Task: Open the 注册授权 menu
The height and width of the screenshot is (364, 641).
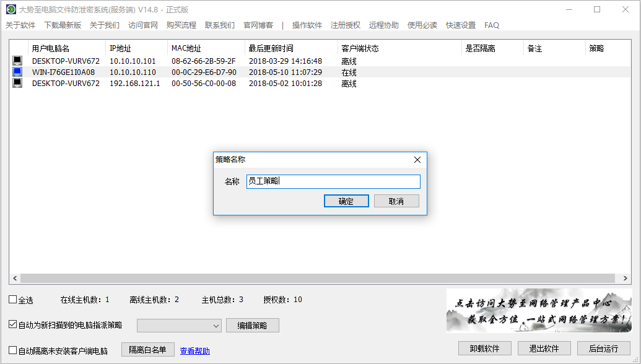Action: (x=345, y=25)
